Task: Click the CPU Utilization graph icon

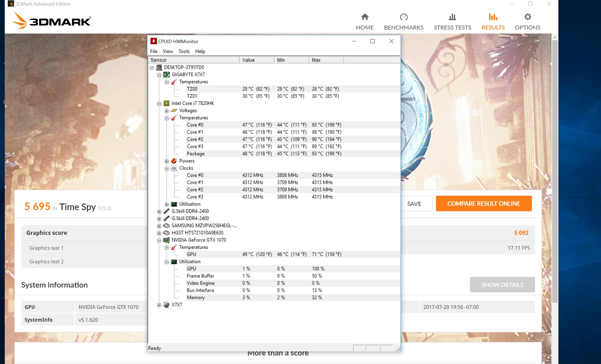Action: 174,204
